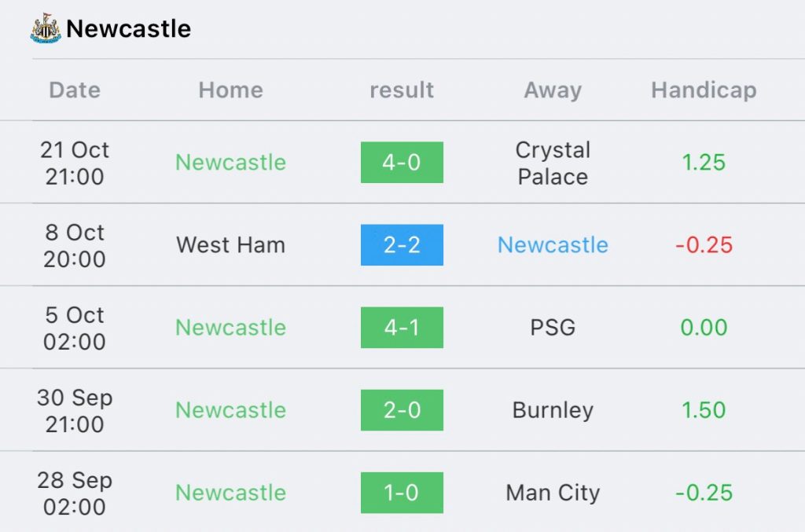Click the result column header
This screenshot has height=532, width=805.
402,90
